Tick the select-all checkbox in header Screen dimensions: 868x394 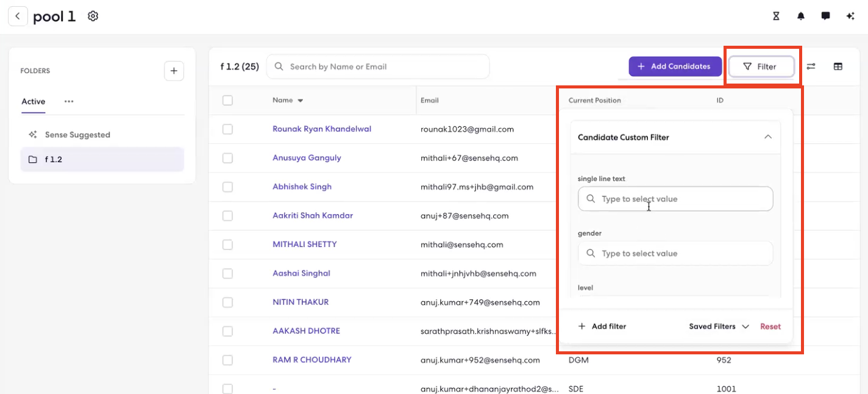(x=227, y=100)
